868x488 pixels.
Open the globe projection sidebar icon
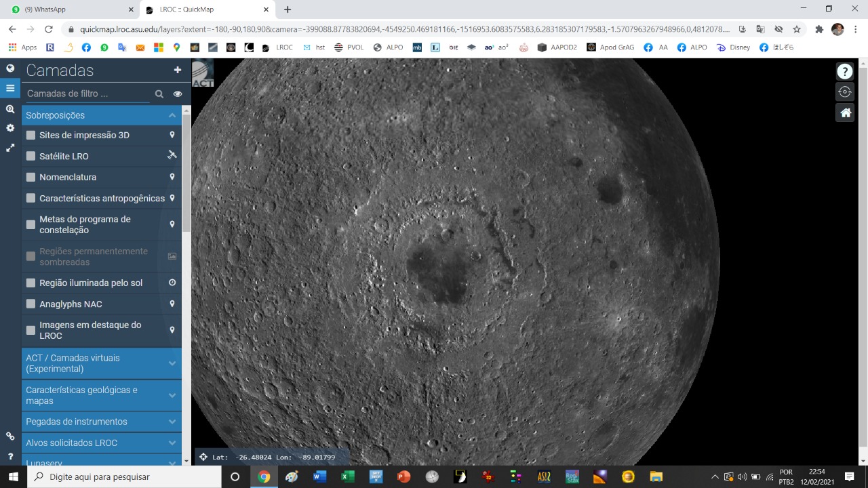(10, 68)
